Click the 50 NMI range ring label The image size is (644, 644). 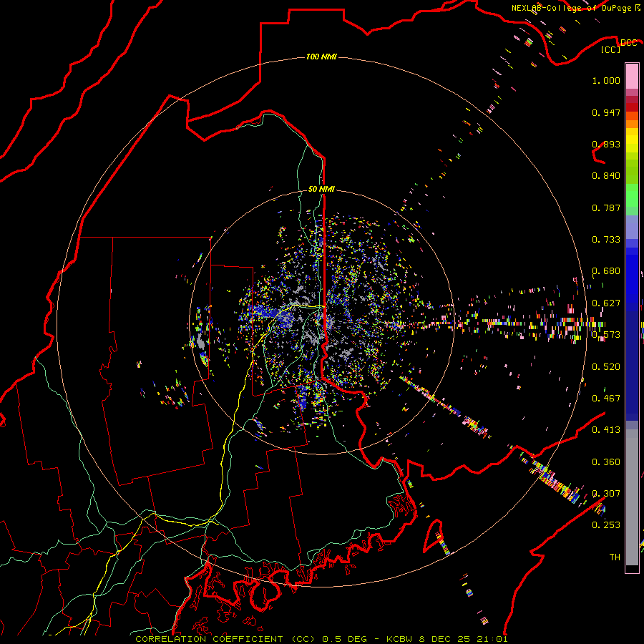pos(321,189)
